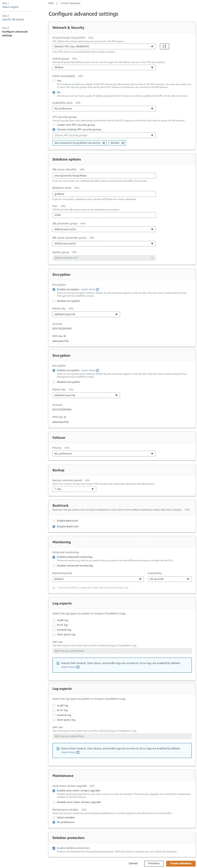The image size is (197, 868).
Task: Open the Default VPC dropdown
Action: click(104, 46)
